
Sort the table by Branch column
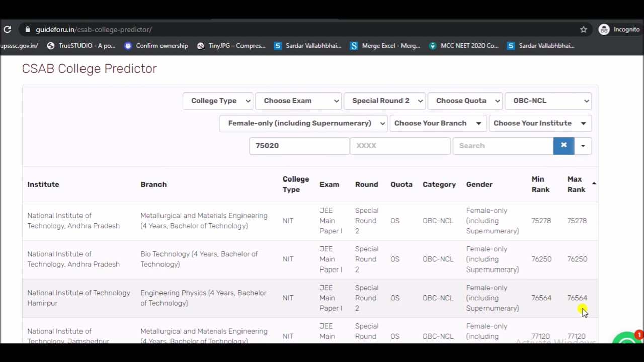pos(153,185)
